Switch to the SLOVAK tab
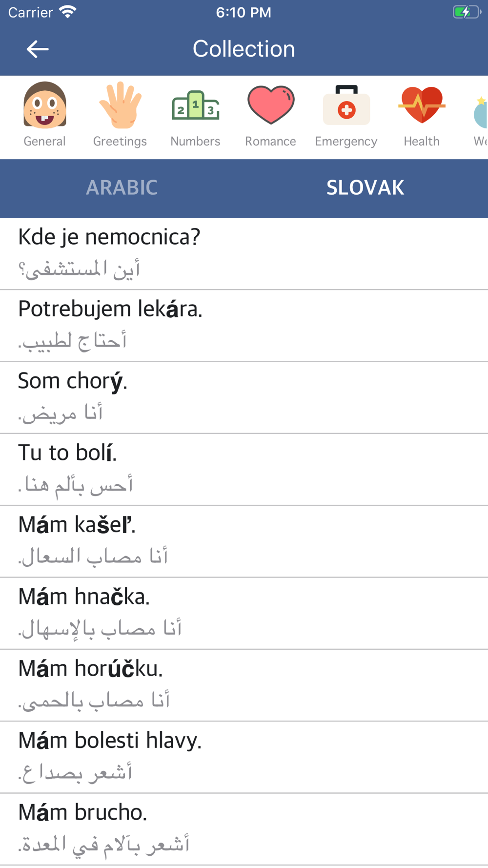488x868 pixels. (x=366, y=188)
